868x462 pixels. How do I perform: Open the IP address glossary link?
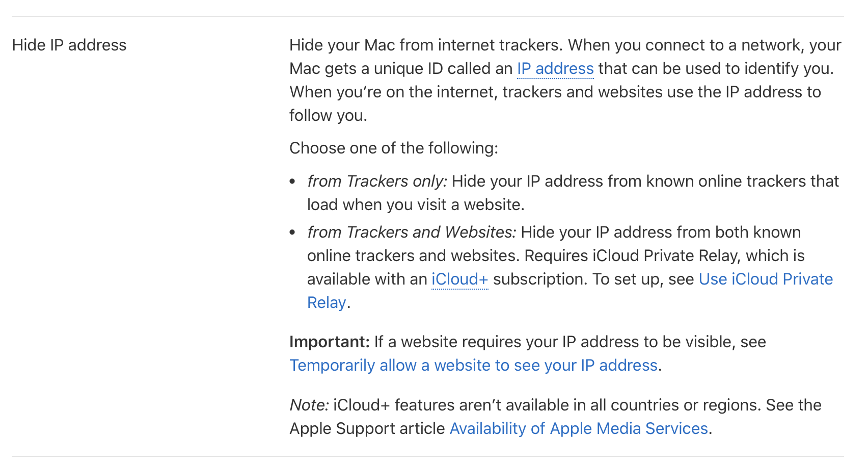coord(555,68)
